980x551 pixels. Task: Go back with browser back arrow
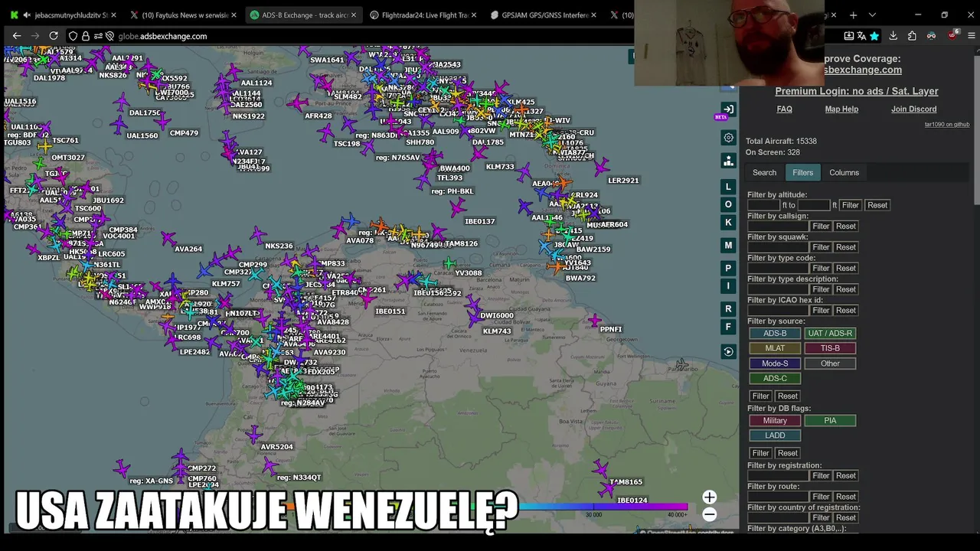[x=17, y=36]
